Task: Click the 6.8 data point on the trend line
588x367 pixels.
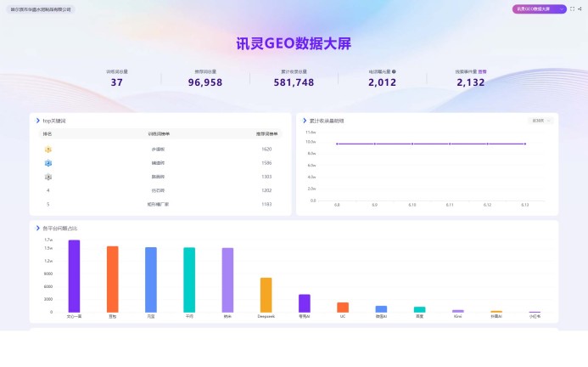Action: click(x=337, y=144)
